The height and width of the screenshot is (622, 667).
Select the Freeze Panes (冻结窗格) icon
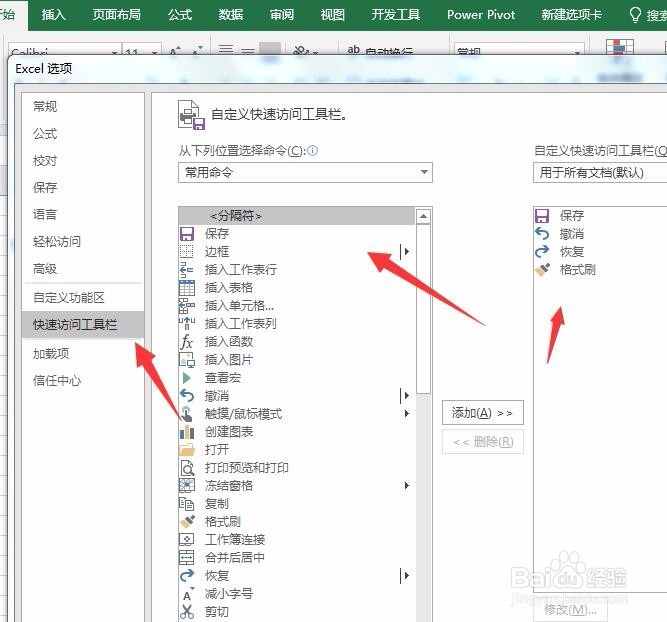coord(187,485)
